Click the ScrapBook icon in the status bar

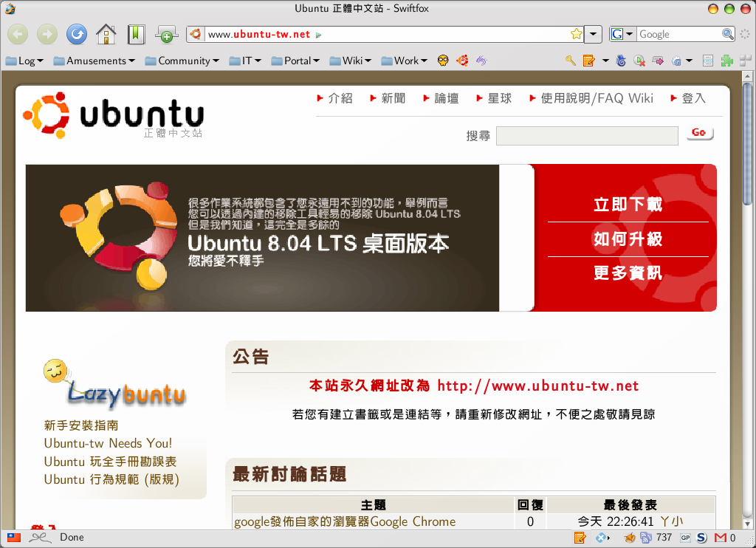pos(580,538)
